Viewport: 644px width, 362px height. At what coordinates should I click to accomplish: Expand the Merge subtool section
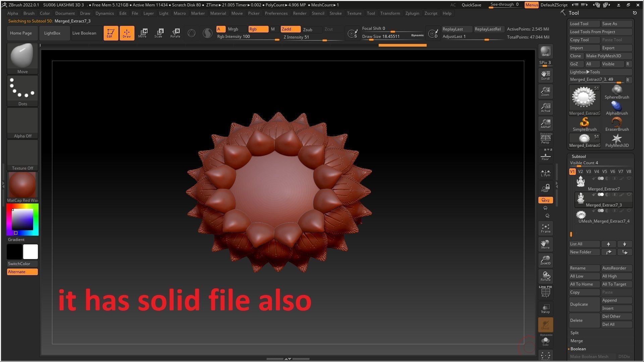(577, 341)
